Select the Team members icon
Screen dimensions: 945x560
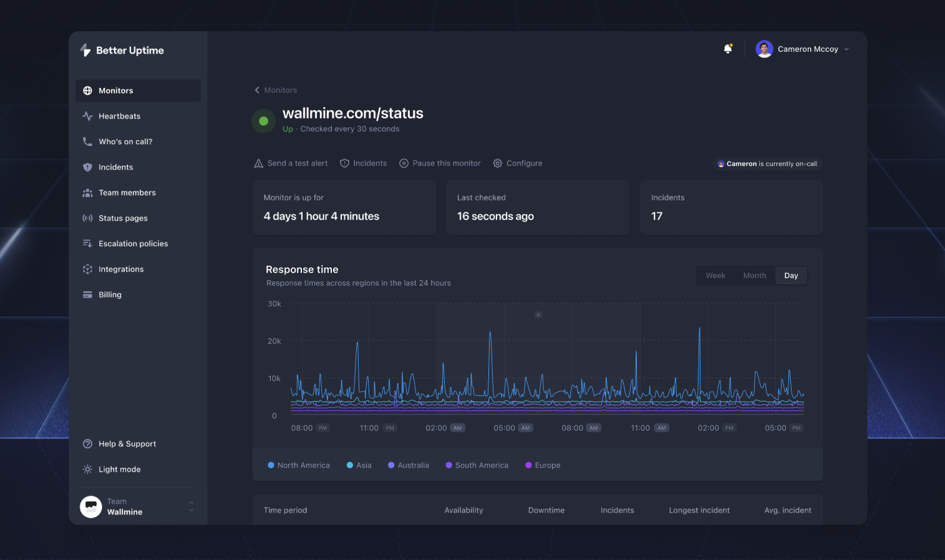point(87,193)
